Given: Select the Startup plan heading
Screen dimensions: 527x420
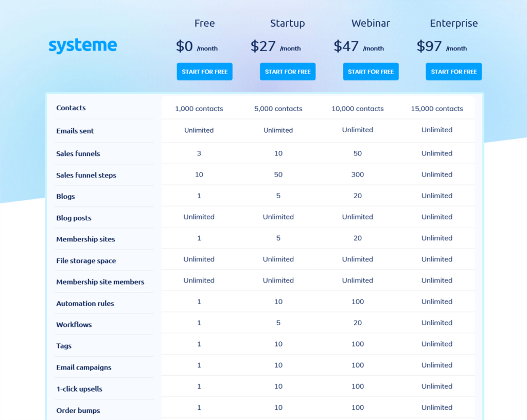Looking at the screenshot, I should [x=288, y=23].
